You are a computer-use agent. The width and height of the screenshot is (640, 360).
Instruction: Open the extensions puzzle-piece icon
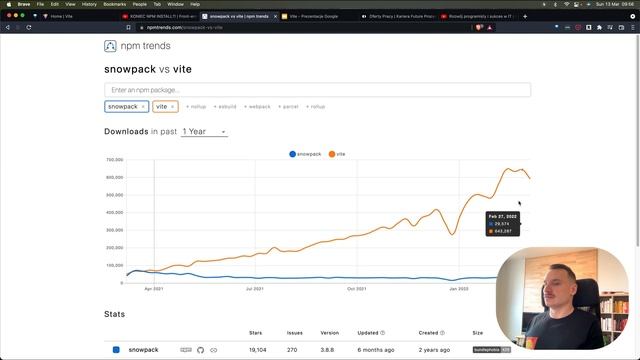click(599, 27)
